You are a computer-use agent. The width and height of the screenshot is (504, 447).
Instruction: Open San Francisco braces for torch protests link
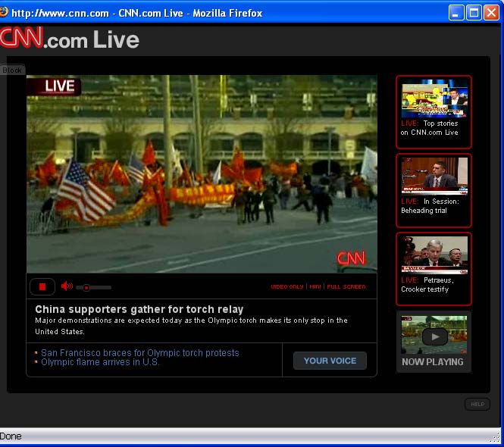(139, 353)
